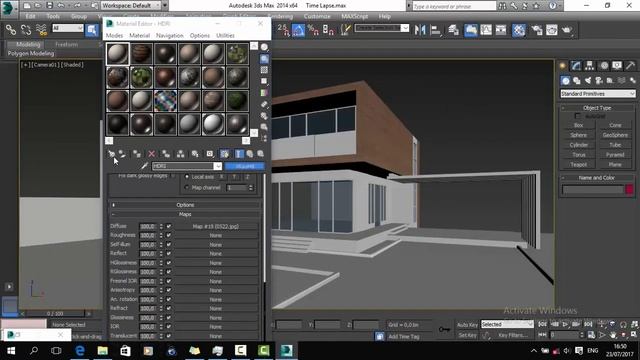Click Assign Material to Selection icon
640x360 pixels.
(x=137, y=154)
